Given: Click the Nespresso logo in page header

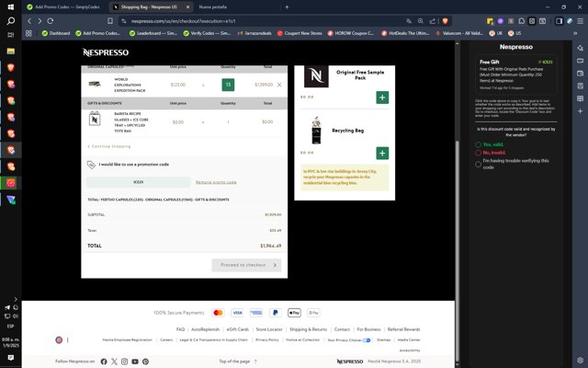Looking at the screenshot, I should (x=106, y=52).
